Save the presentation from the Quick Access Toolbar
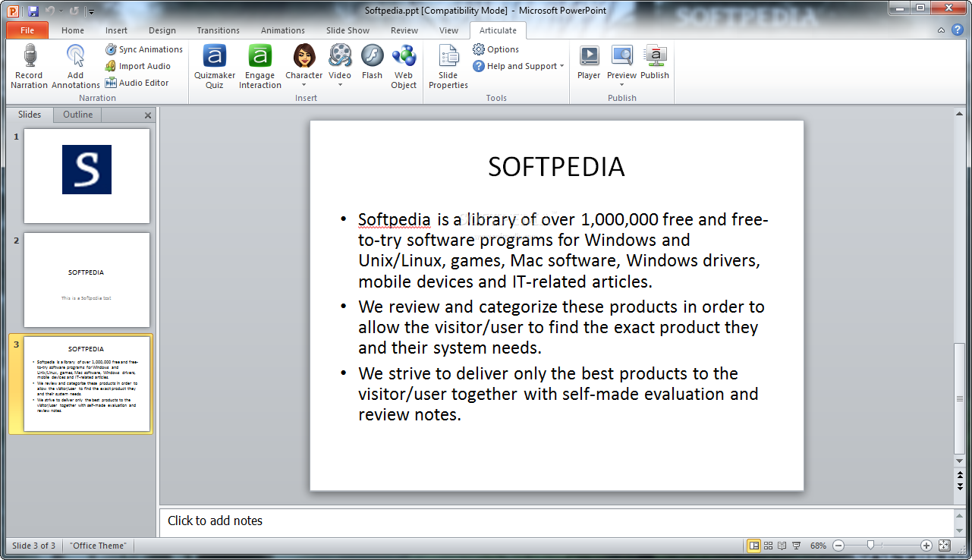 click(x=33, y=11)
